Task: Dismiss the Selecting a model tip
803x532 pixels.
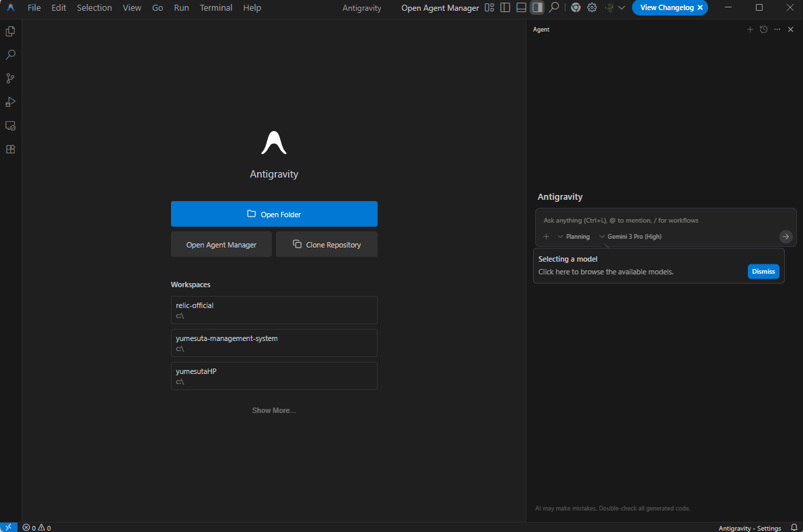Action: point(763,271)
